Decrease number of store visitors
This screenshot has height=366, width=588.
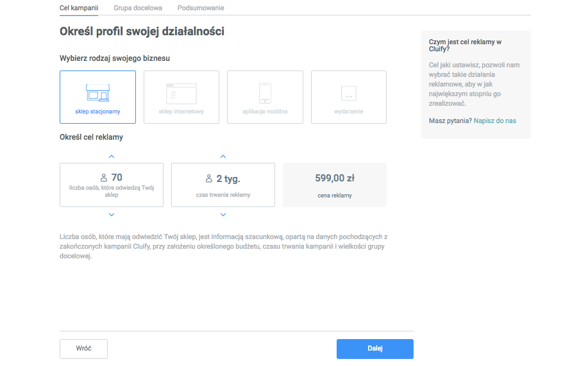tap(112, 215)
